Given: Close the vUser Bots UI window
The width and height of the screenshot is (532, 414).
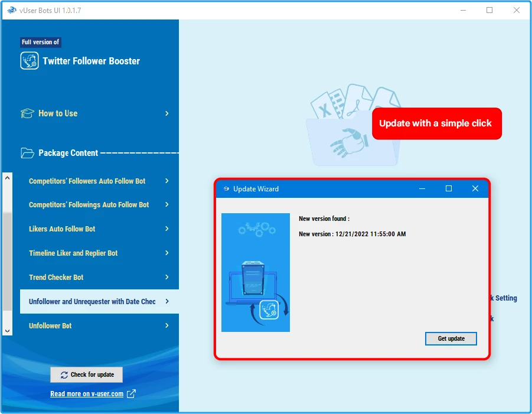Looking at the screenshot, I should [517, 10].
